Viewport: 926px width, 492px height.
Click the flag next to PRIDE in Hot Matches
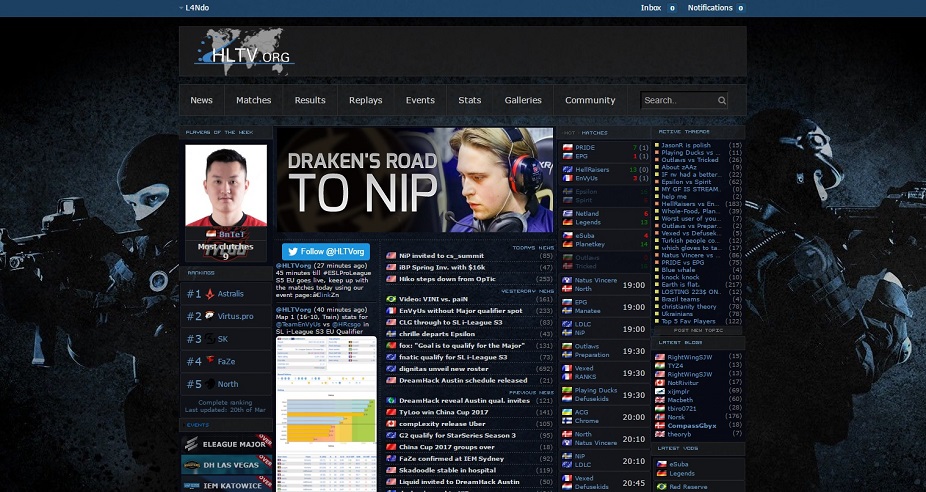pos(568,148)
